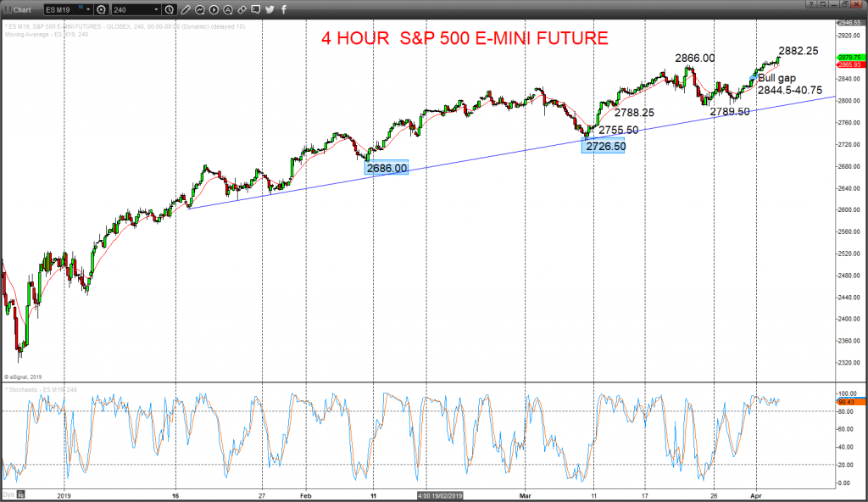Share chart via Facebook icon
Image resolution: width=868 pixels, height=502 pixels.
point(283,9)
